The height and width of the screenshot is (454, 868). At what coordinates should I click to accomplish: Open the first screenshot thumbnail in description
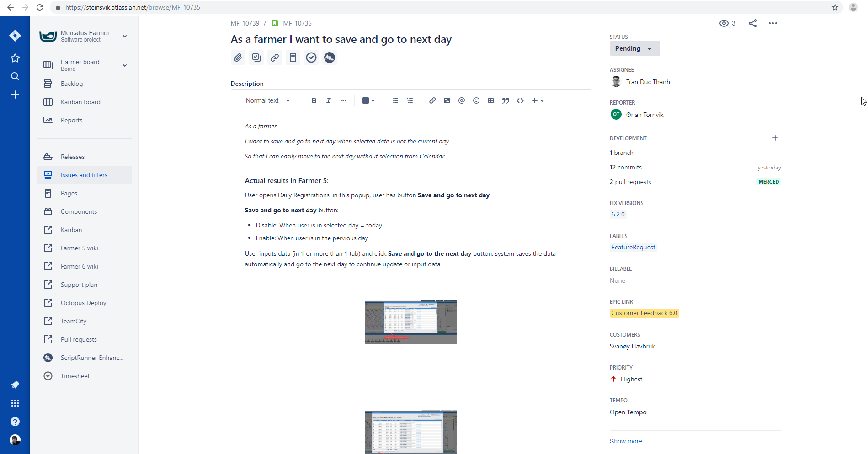pos(411,322)
